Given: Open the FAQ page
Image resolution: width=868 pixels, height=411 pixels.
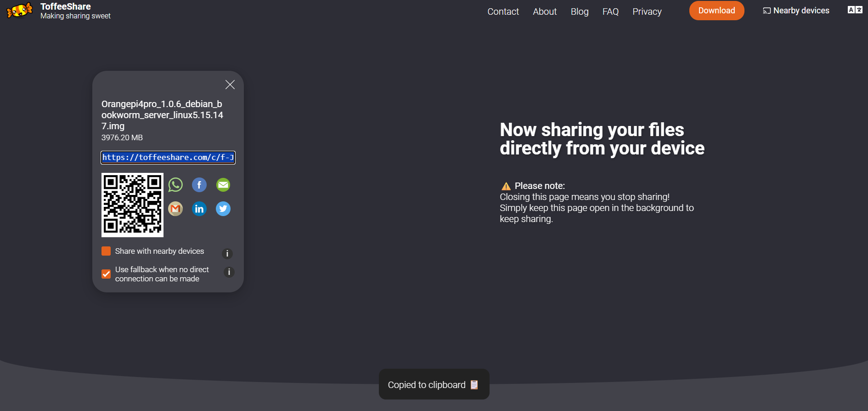Looking at the screenshot, I should (x=610, y=11).
